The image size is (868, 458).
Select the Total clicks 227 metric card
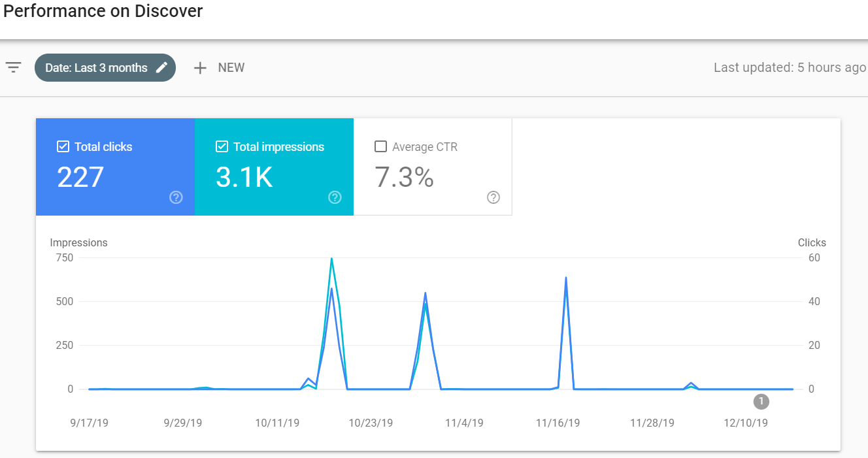pos(115,167)
